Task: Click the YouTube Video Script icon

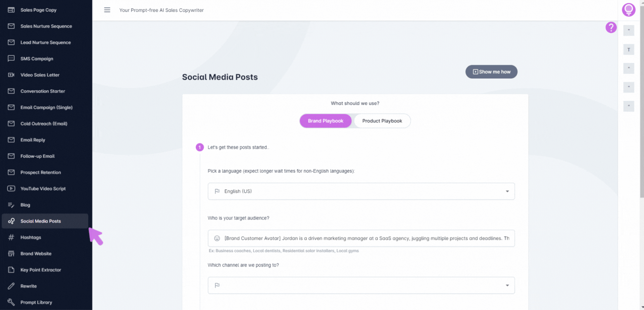Action: coord(11,189)
